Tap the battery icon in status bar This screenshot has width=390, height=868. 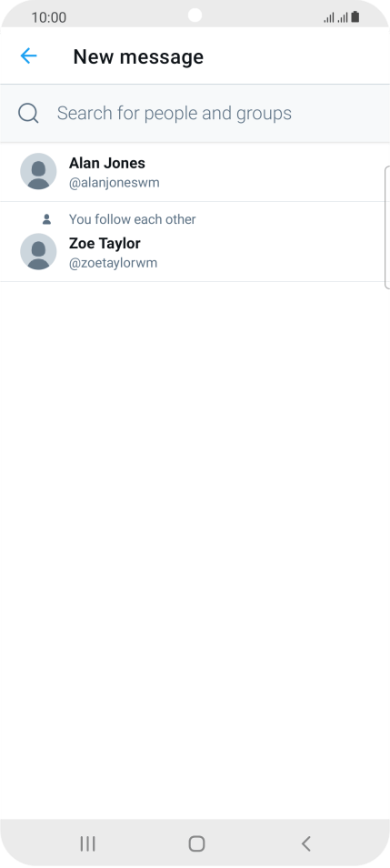tap(355, 17)
